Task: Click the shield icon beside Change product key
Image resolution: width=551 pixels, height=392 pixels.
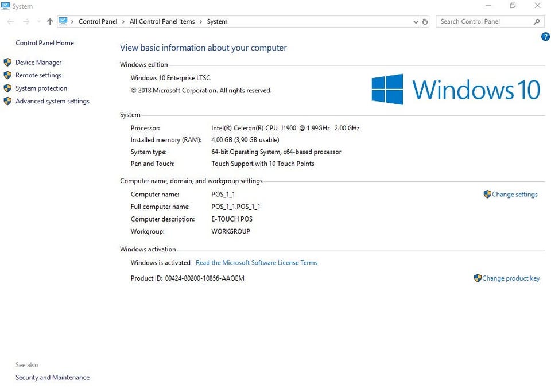Action: (x=477, y=278)
